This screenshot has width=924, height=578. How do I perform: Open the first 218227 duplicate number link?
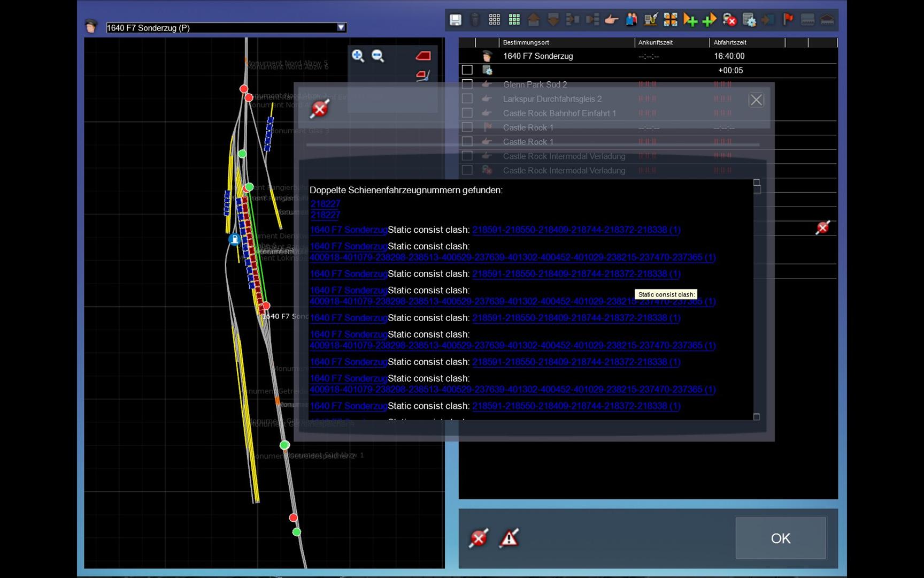click(325, 203)
